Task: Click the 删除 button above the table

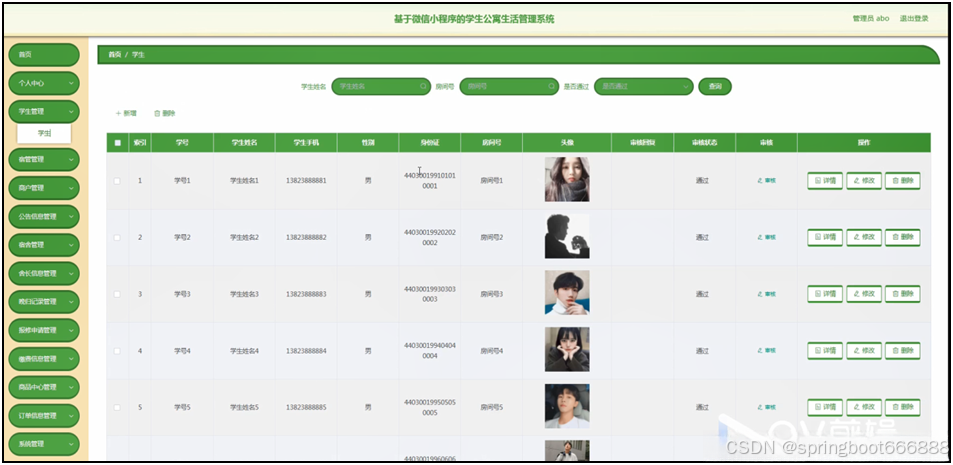Action: point(165,113)
